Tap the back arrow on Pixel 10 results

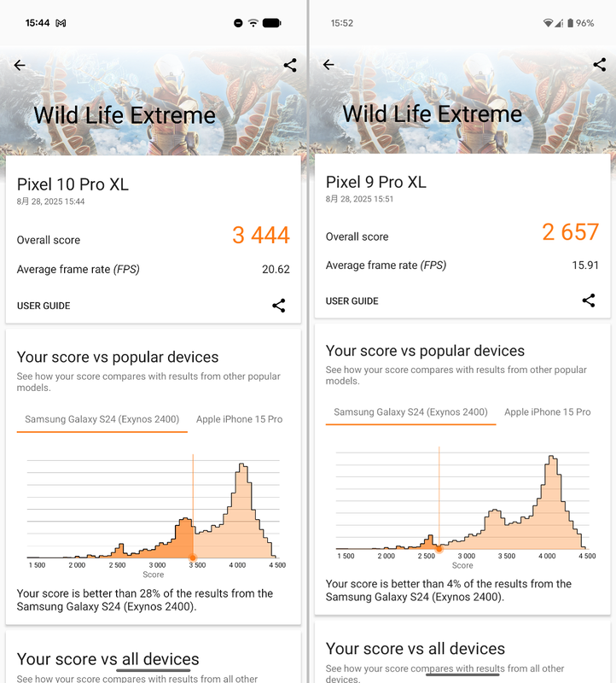coord(19,65)
